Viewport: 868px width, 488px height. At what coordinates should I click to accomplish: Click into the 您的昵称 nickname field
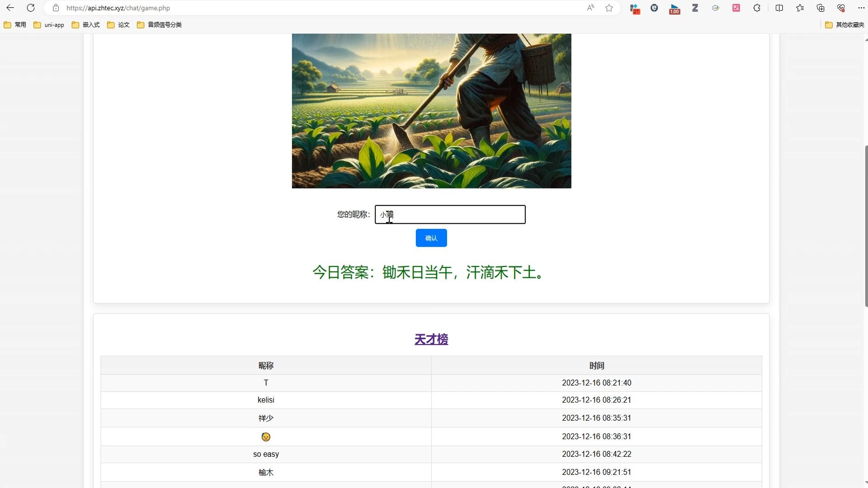(450, 214)
